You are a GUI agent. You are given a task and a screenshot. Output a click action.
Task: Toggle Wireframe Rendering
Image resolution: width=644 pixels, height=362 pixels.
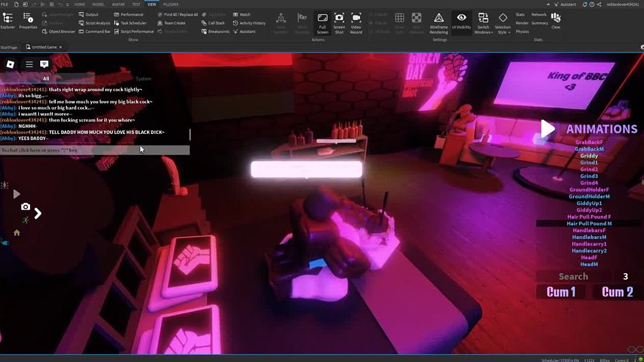[439, 23]
